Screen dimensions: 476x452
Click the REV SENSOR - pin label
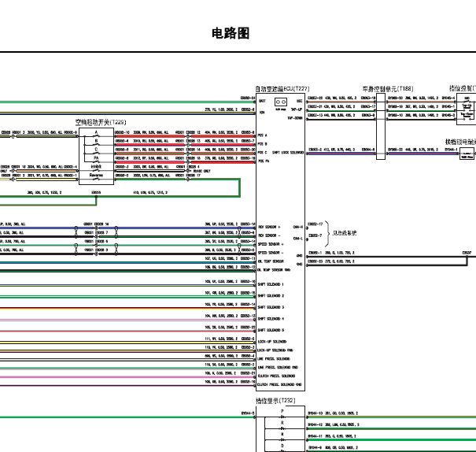[269, 235]
